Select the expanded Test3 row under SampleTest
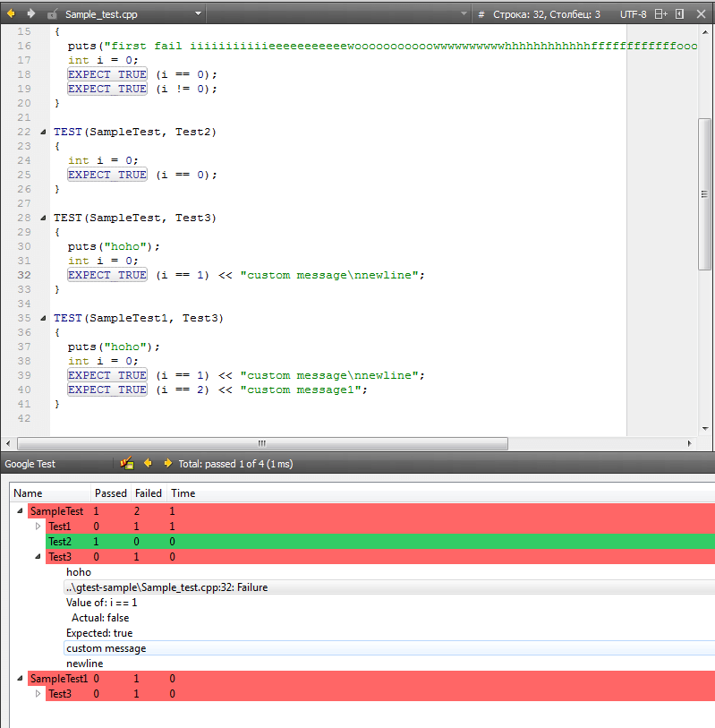This screenshot has width=715, height=728. tap(380, 557)
